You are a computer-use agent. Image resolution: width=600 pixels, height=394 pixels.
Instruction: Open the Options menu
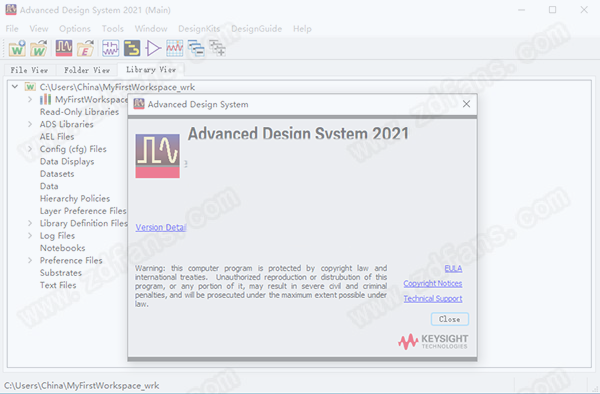pyautogui.click(x=75, y=29)
